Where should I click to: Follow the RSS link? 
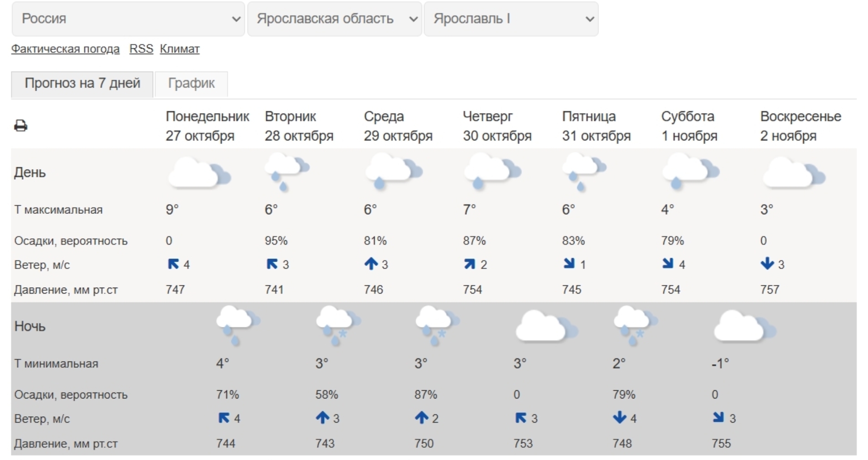(141, 49)
